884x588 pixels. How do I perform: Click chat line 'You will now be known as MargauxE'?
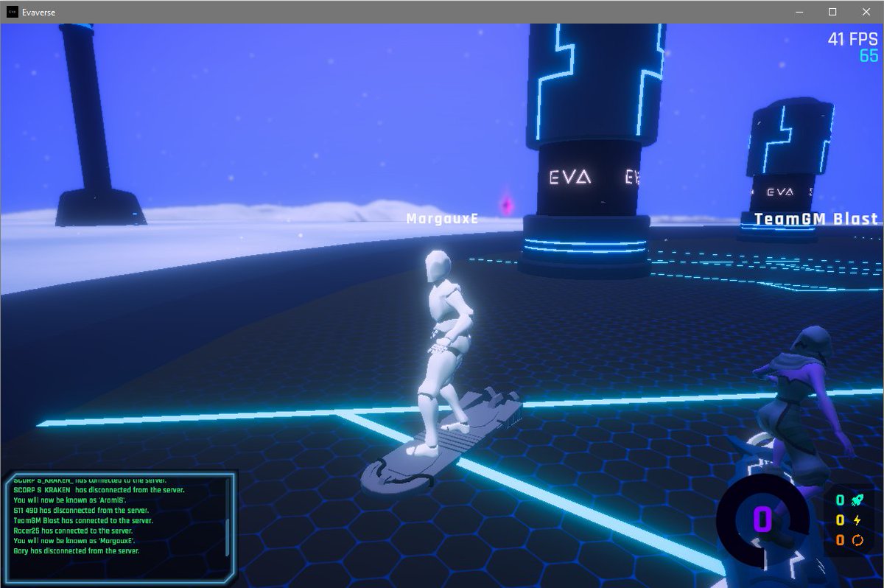[x=74, y=540]
